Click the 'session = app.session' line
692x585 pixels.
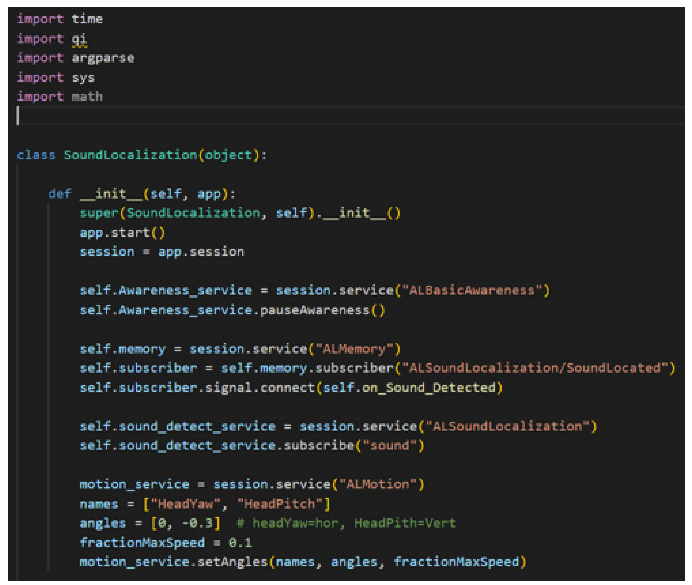pos(162,251)
